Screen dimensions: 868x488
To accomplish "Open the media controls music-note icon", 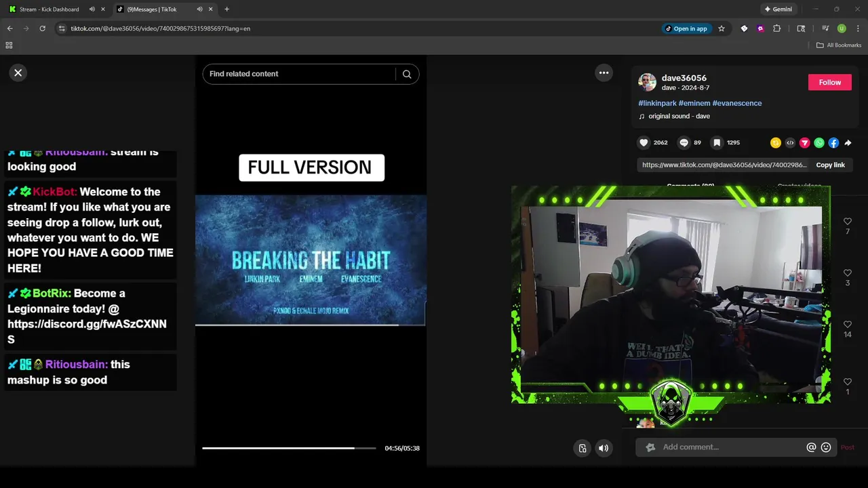I will point(825,28).
